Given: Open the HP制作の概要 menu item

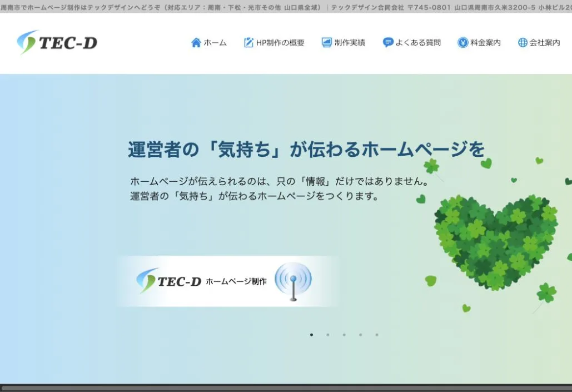Looking at the screenshot, I should coord(274,43).
